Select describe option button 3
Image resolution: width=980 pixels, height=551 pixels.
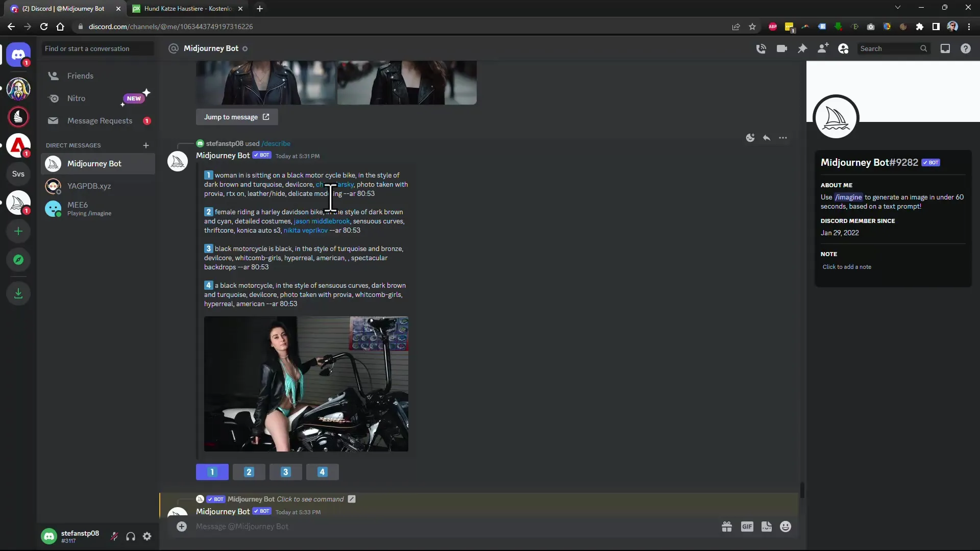(286, 472)
